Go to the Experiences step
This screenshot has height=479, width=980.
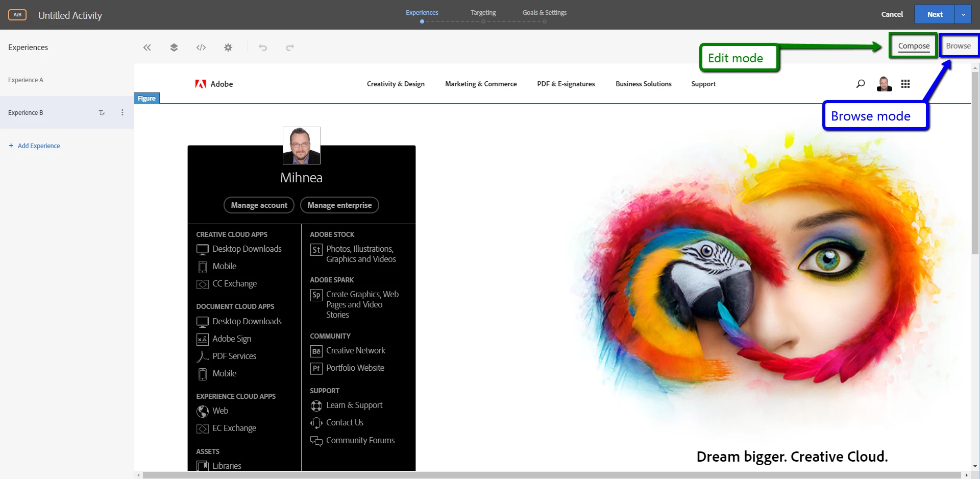422,13
